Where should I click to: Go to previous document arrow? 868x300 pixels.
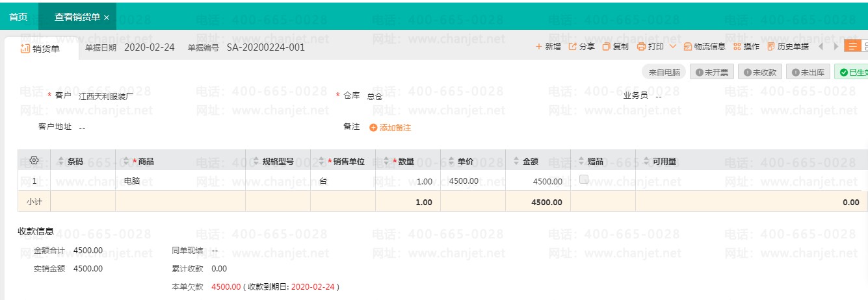(821, 47)
